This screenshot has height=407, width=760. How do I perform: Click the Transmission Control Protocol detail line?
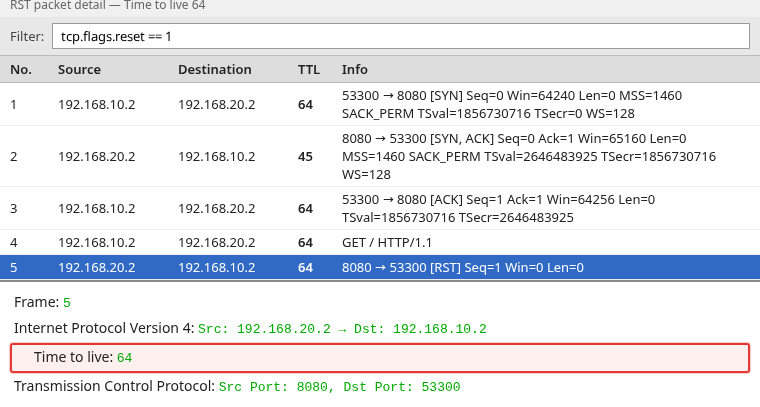[237, 386]
